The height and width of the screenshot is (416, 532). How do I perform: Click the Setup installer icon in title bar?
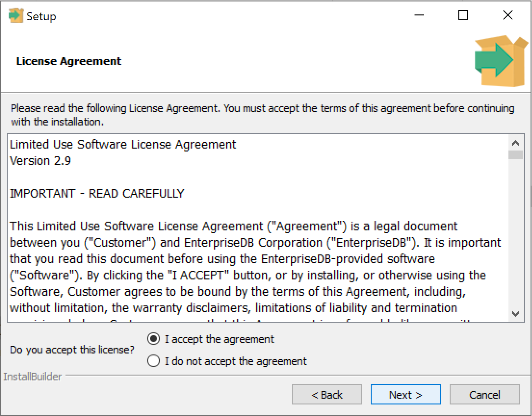pos(15,15)
